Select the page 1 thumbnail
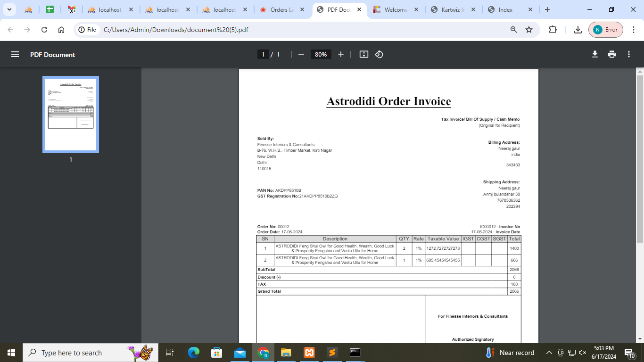 coord(71,115)
